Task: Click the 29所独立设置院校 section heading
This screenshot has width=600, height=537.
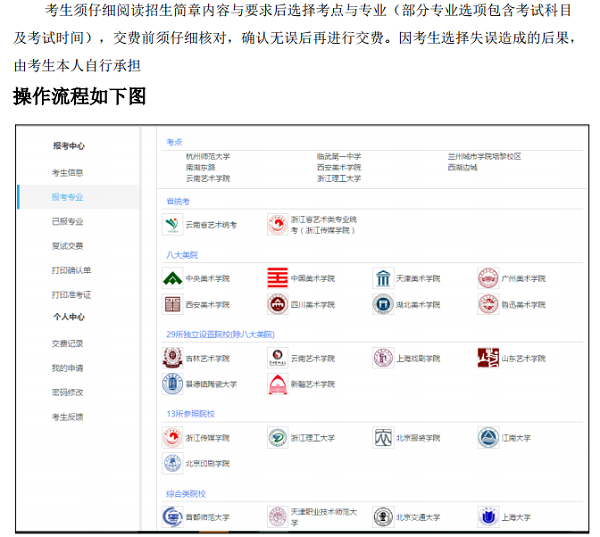Action: tap(220, 335)
